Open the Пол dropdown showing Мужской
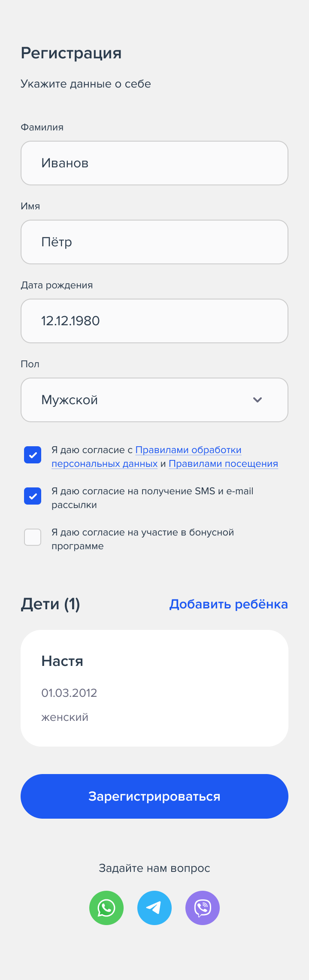Viewport: 309px width, 980px height. (154, 400)
